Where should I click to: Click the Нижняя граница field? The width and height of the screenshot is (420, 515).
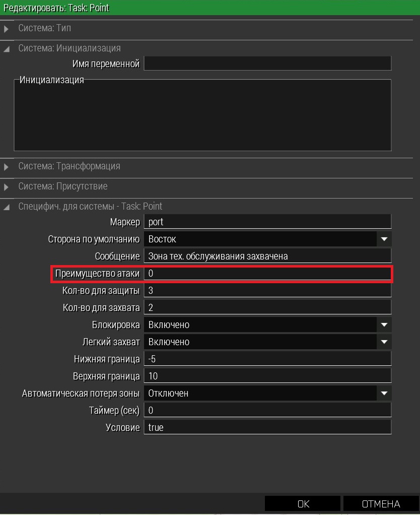(x=267, y=359)
